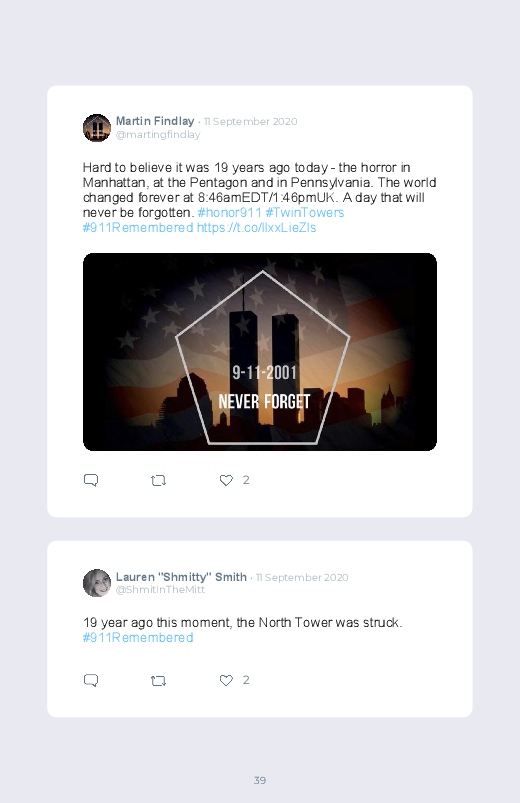Screen dimensions: 520x803
Task: Open the #TwinTowers hashtag
Action: 305,213
